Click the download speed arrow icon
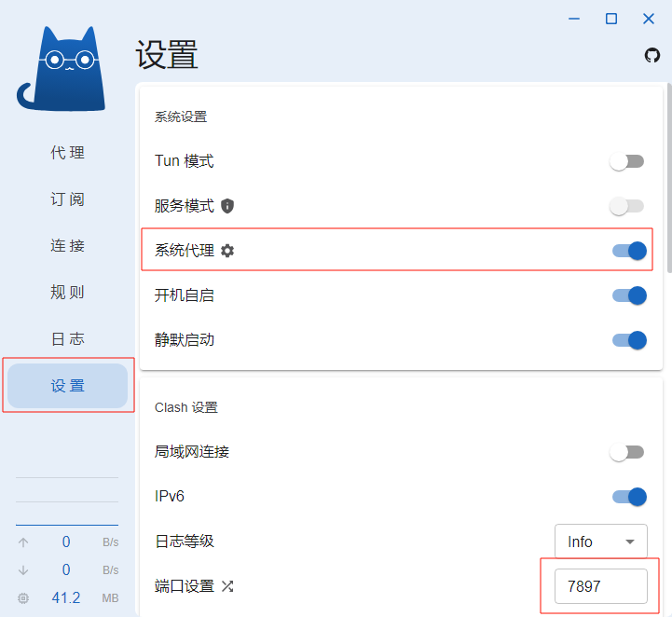This screenshot has width=672, height=617. click(23, 570)
